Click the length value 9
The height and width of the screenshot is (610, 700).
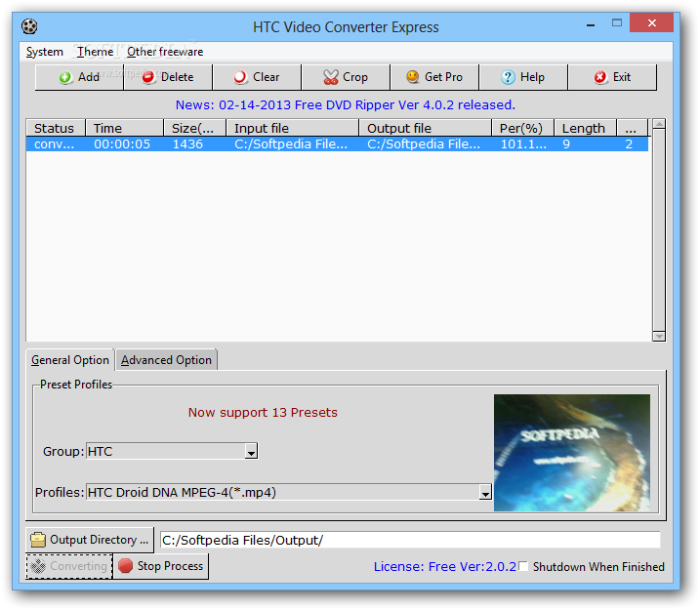pyautogui.click(x=566, y=144)
